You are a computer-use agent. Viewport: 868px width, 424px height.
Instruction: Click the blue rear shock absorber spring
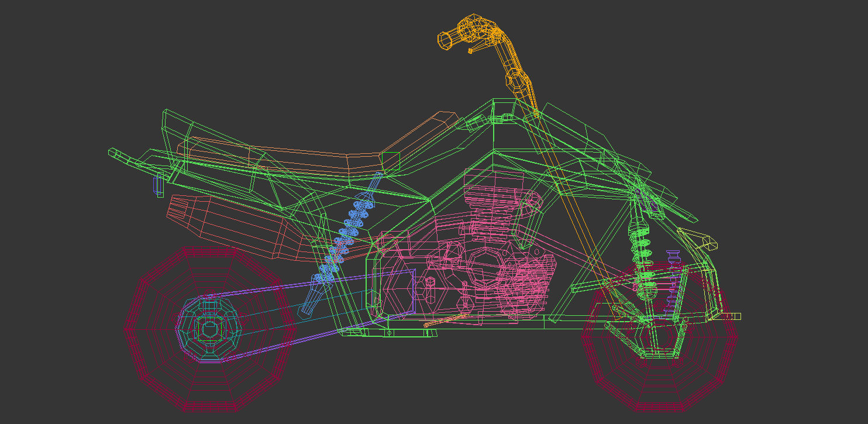[x=351, y=228]
